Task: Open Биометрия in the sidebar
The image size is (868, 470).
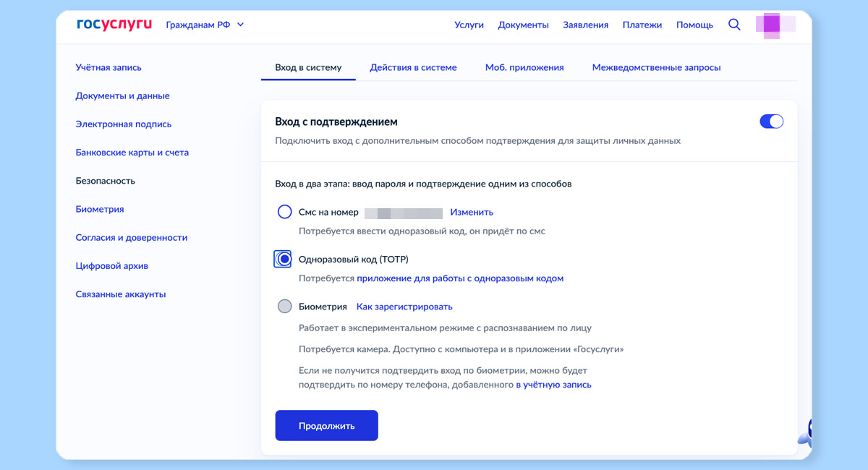Action: (99, 209)
